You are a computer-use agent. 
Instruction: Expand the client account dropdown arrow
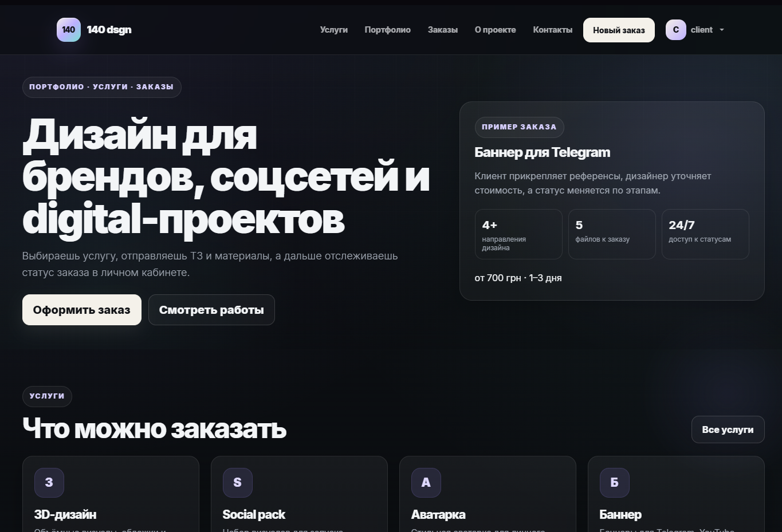[x=722, y=30]
